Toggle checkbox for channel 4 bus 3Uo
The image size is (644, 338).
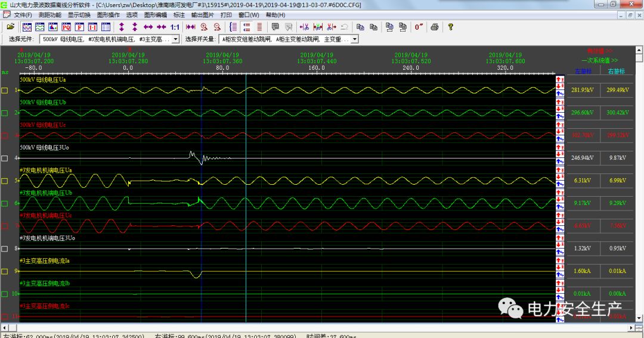[5, 159]
